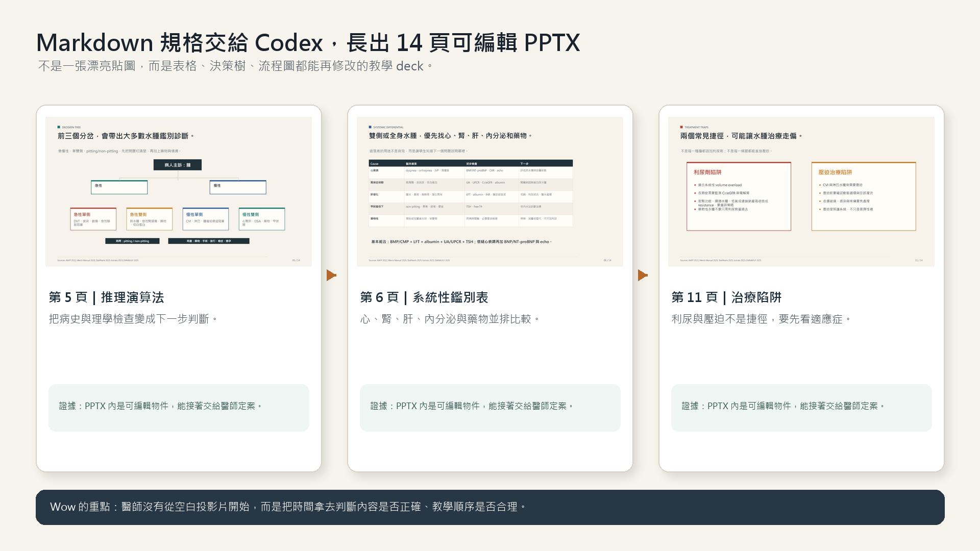Image resolution: width=980 pixels, height=551 pixels.
Task: Open the page 6 systemic differential table thumbnail
Action: [490, 191]
